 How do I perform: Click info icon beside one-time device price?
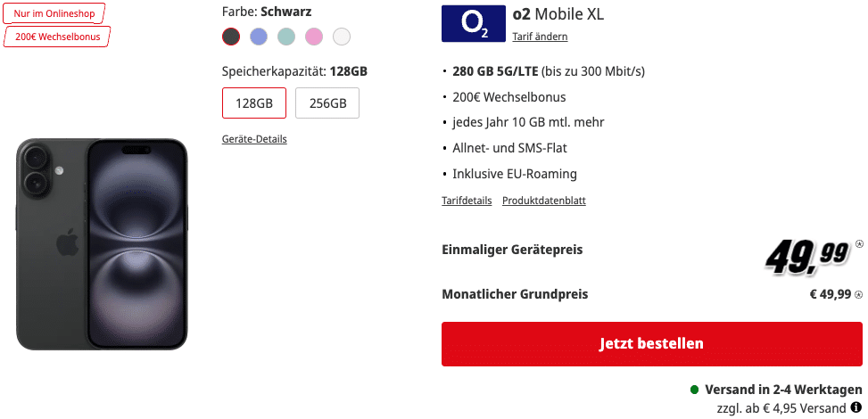point(859,242)
